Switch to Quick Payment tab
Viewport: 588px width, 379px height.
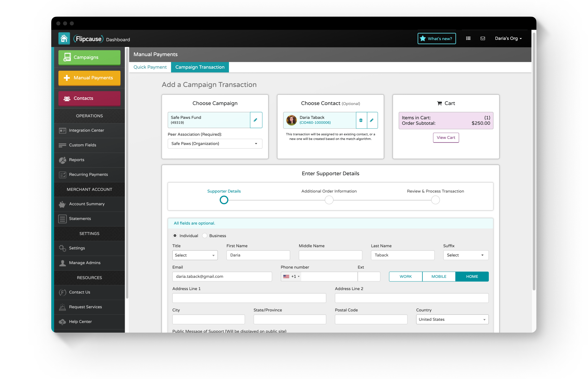click(150, 67)
